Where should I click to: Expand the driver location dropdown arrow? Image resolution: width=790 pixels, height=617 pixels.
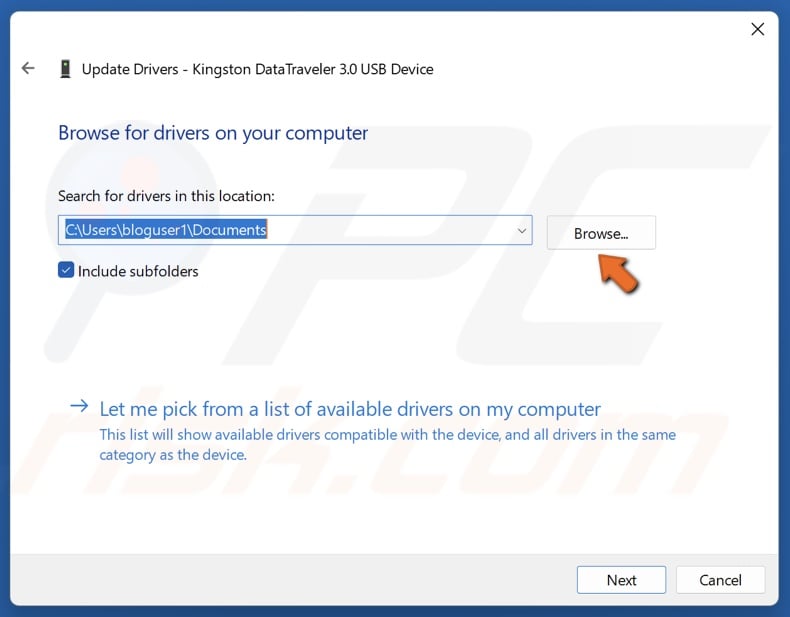pos(522,231)
